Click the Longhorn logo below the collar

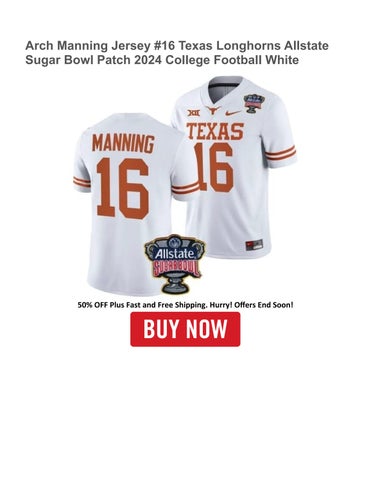point(213,110)
